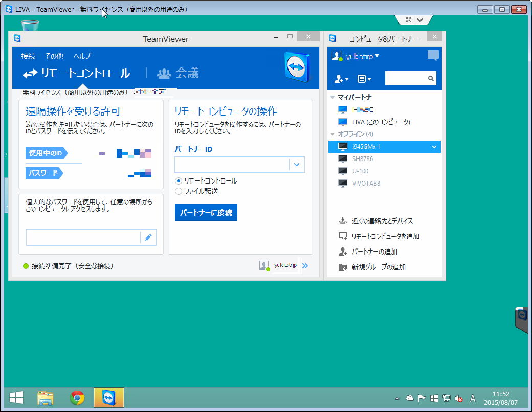532x412 pixels.
Task: Click the TeamViewer taskbar icon
Action: click(x=109, y=398)
